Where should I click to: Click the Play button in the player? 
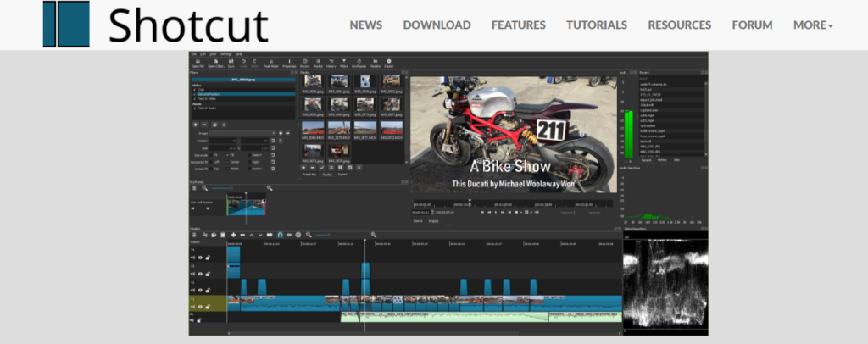click(x=496, y=212)
